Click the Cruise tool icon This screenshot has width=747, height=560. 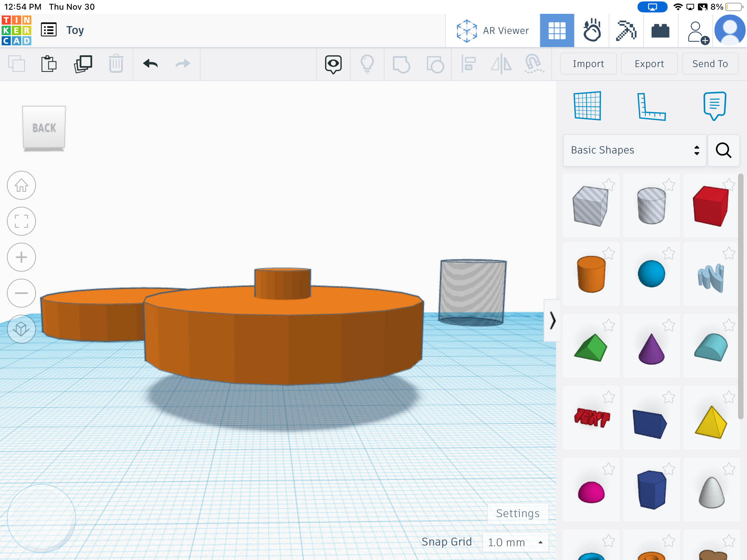tap(534, 64)
